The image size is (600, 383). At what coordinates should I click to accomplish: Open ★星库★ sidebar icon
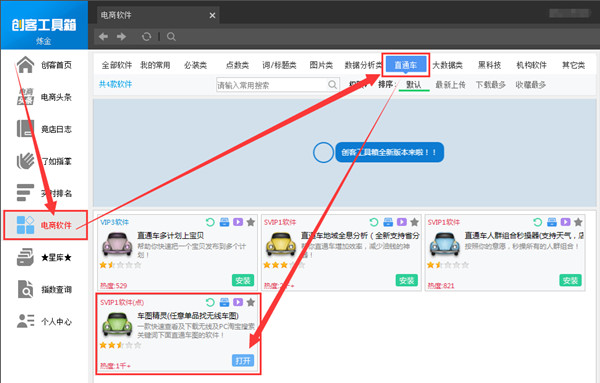pos(25,257)
